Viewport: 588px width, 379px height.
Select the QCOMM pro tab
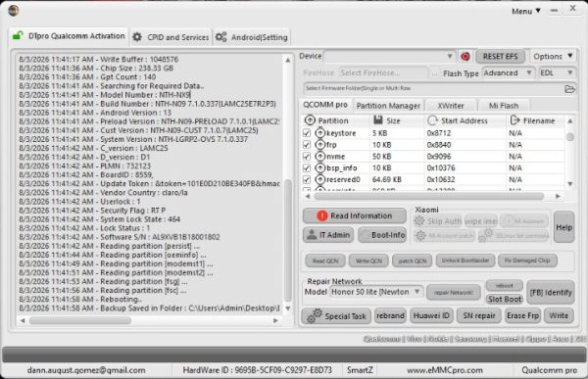(325, 105)
